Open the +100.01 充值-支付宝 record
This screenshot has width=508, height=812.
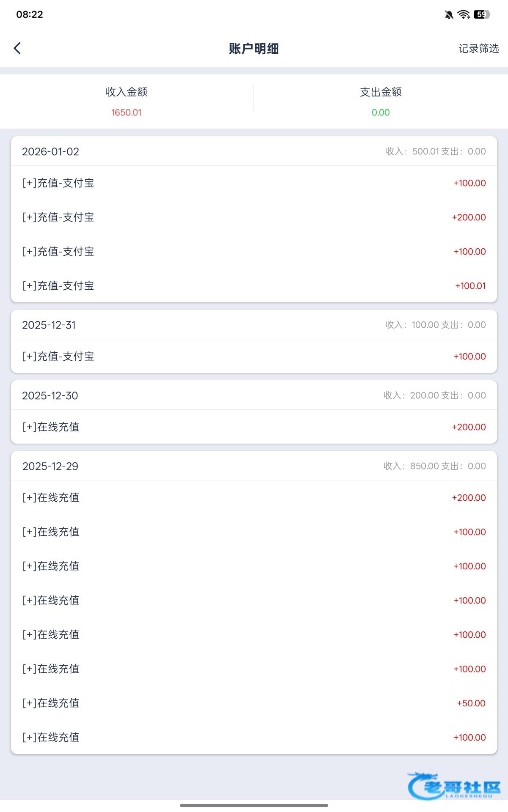tap(254, 286)
